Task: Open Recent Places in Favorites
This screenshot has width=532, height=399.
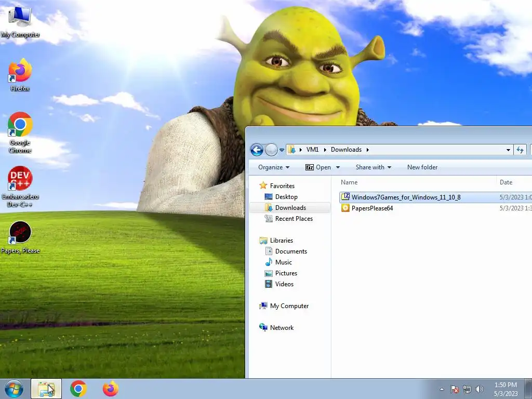Action: (x=289, y=219)
